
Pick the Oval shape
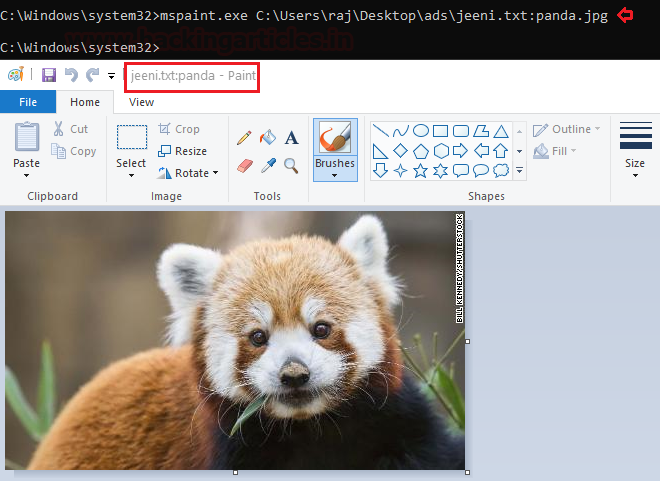coord(420,131)
